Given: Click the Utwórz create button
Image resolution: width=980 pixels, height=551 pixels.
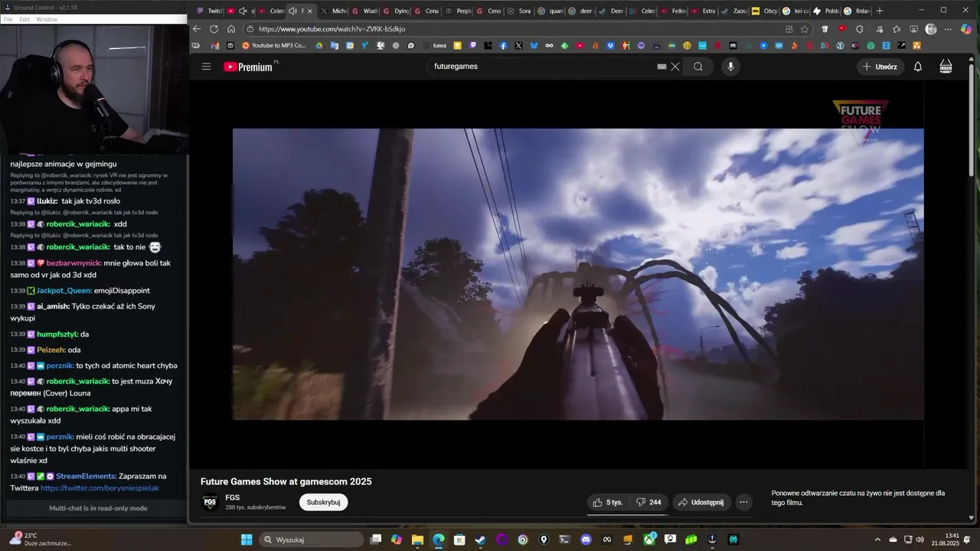Looking at the screenshot, I should click(x=879, y=67).
